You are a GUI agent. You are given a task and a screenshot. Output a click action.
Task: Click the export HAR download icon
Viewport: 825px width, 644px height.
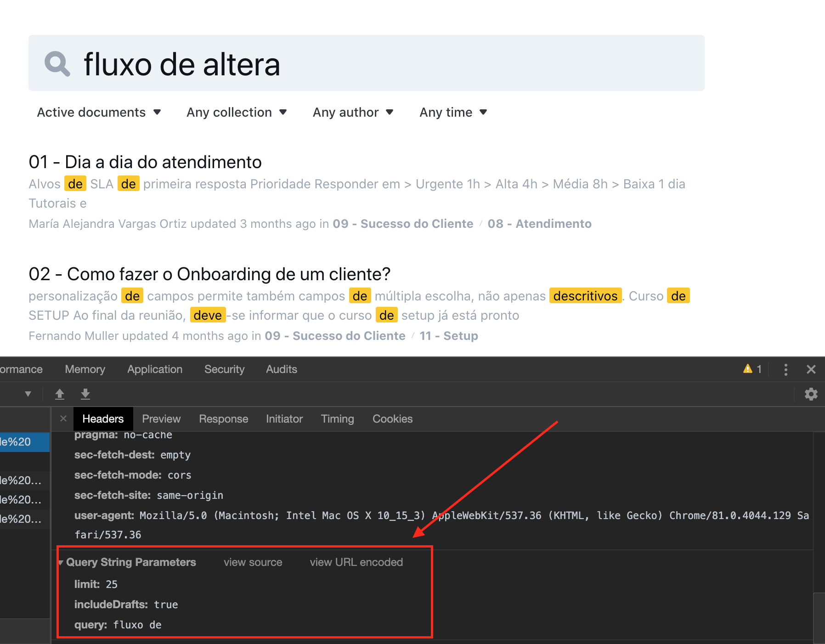(x=85, y=394)
